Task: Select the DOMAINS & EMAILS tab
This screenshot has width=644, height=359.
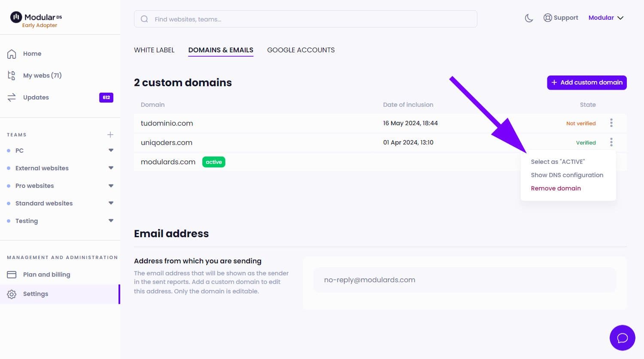Action: coord(221,50)
